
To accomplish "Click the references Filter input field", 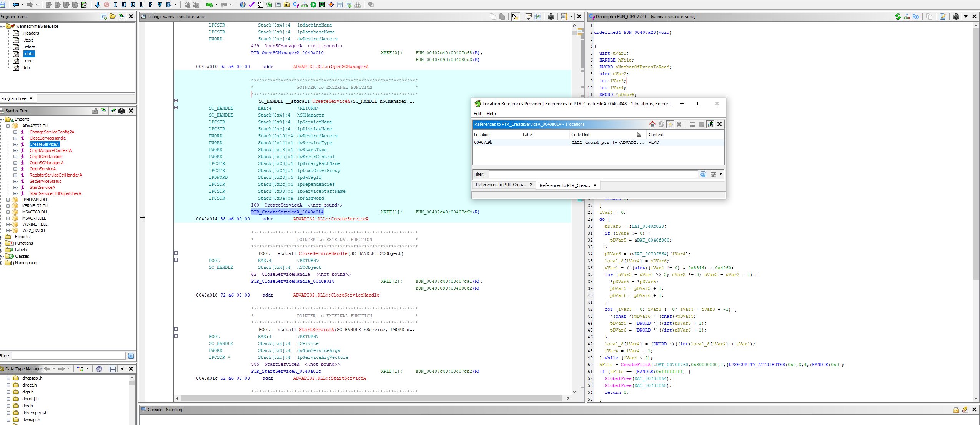I will (x=593, y=174).
